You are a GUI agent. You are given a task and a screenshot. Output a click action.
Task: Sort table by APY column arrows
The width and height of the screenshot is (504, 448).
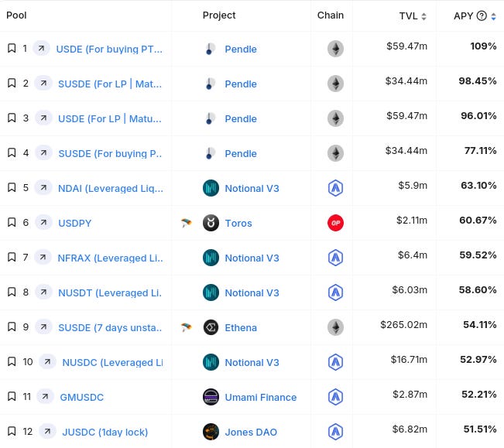pyautogui.click(x=493, y=16)
